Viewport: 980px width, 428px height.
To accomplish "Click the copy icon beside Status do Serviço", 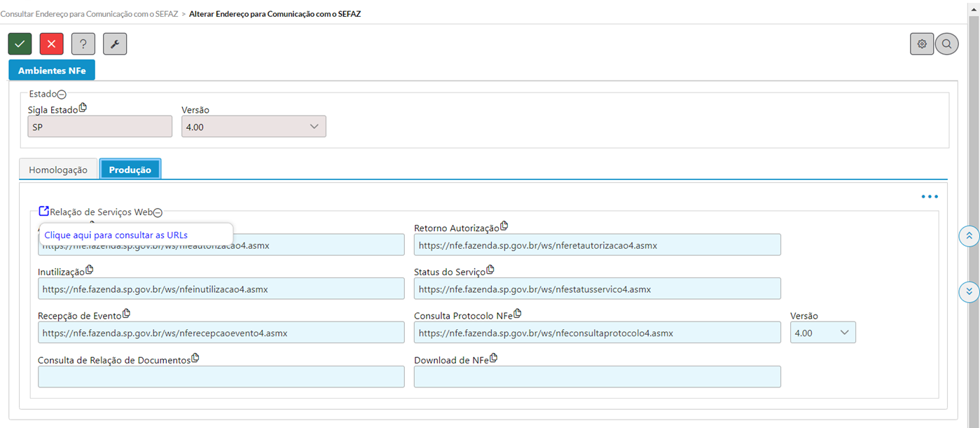I will coord(490,270).
